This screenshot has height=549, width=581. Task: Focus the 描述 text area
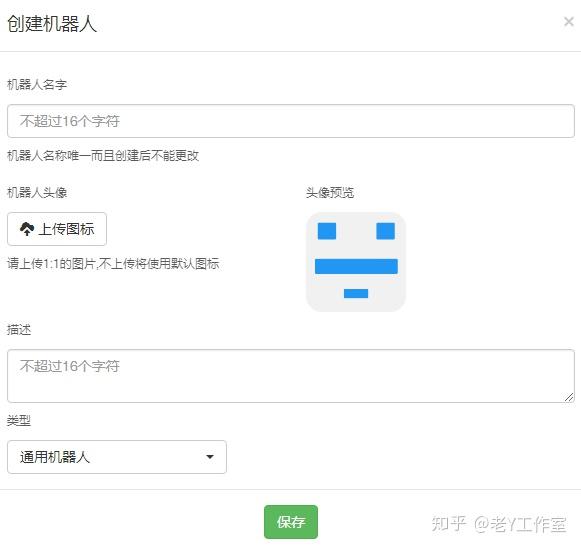pyautogui.click(x=291, y=376)
